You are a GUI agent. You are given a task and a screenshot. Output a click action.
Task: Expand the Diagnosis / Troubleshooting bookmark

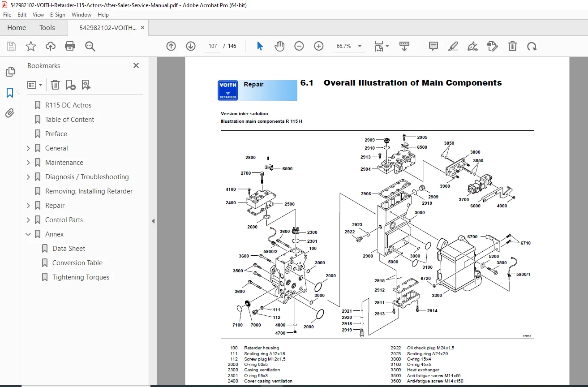click(x=28, y=177)
